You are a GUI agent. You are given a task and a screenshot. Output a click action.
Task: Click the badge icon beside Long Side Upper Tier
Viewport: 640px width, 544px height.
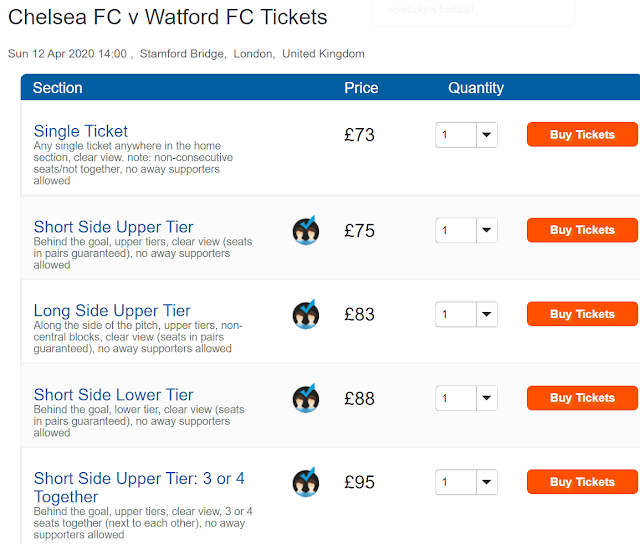coord(305,315)
